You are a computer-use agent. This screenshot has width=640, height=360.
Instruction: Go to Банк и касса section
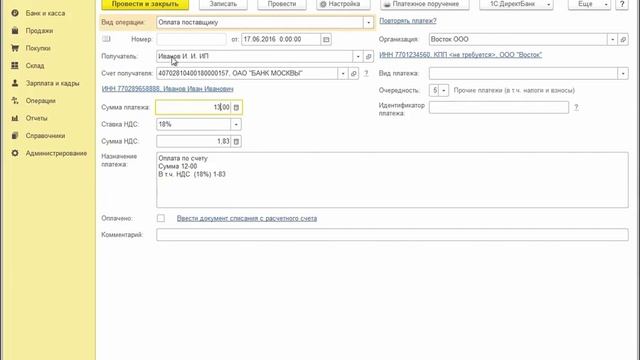tap(45, 13)
